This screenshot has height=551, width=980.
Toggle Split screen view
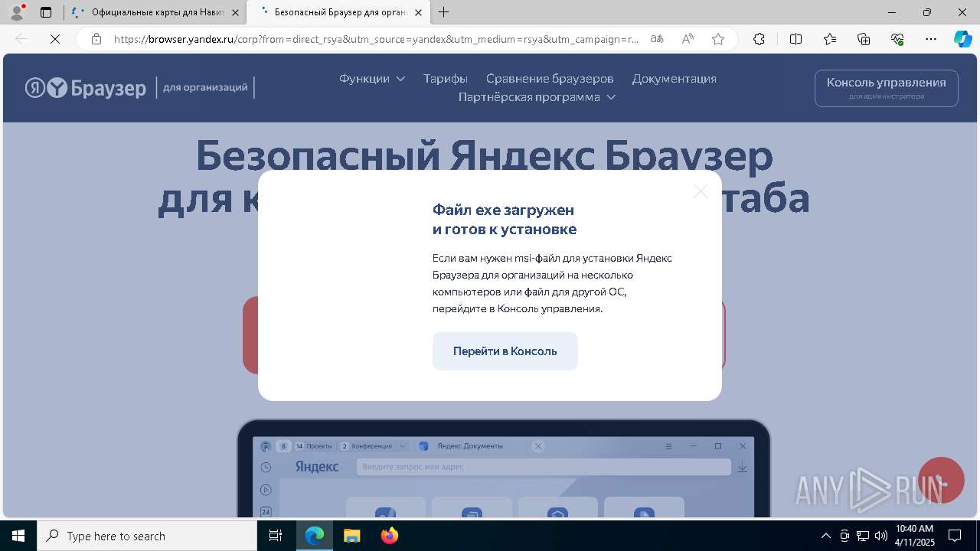click(x=795, y=39)
